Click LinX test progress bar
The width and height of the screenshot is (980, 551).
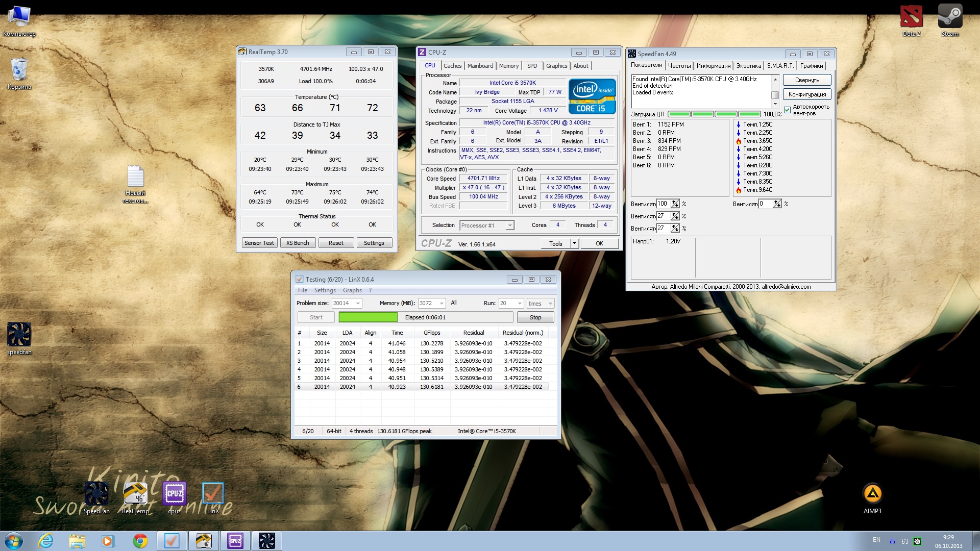coord(426,317)
